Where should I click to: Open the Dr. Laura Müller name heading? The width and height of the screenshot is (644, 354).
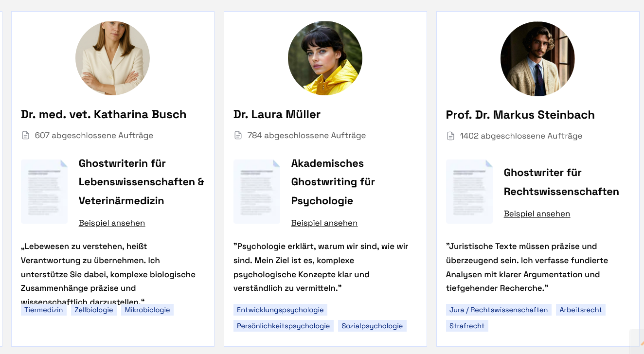pyautogui.click(x=277, y=114)
